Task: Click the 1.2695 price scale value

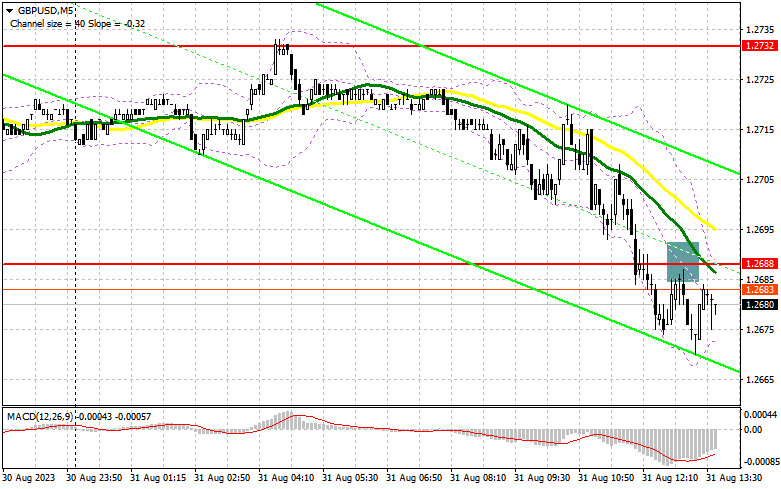Action: tap(760, 230)
